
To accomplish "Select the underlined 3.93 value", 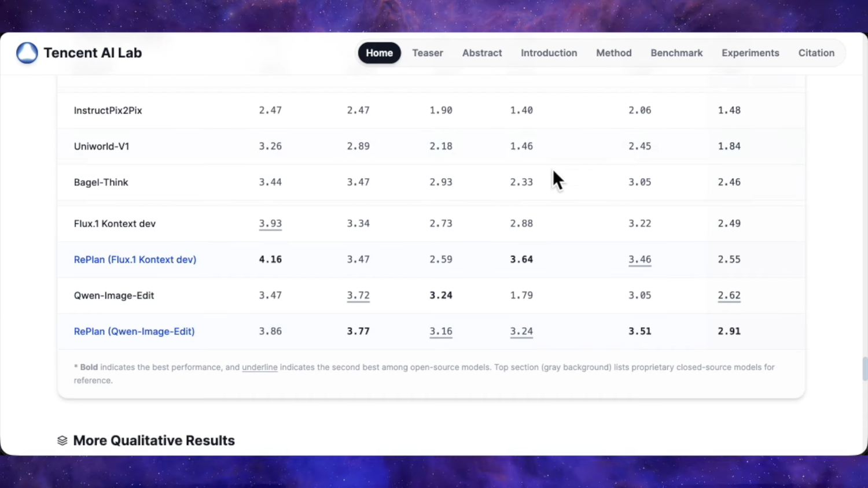I will pos(270,224).
